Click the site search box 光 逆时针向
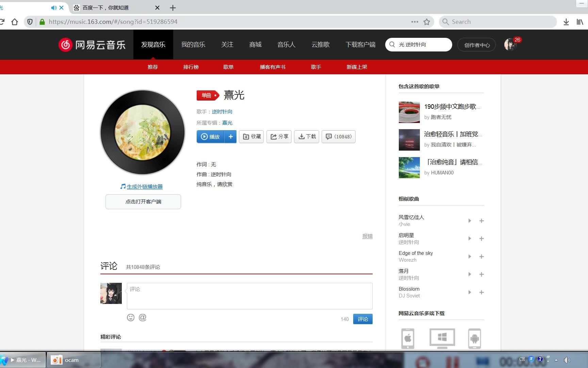Viewport: 588px width, 368px height. 419,45
